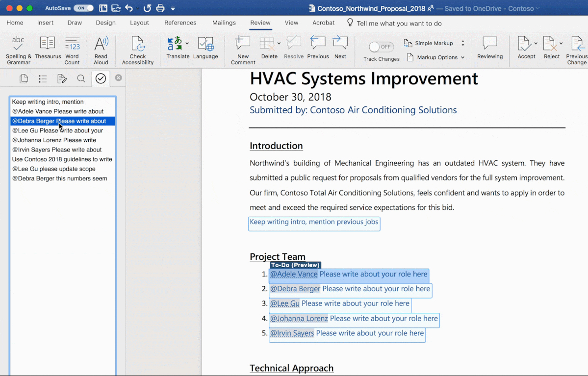Open Translate dropdown arrow
588x376 pixels.
pyautogui.click(x=187, y=43)
